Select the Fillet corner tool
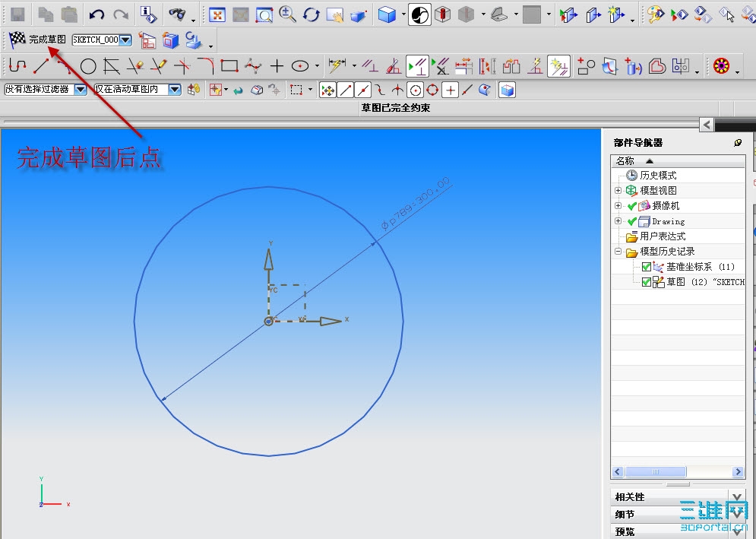 (206, 66)
